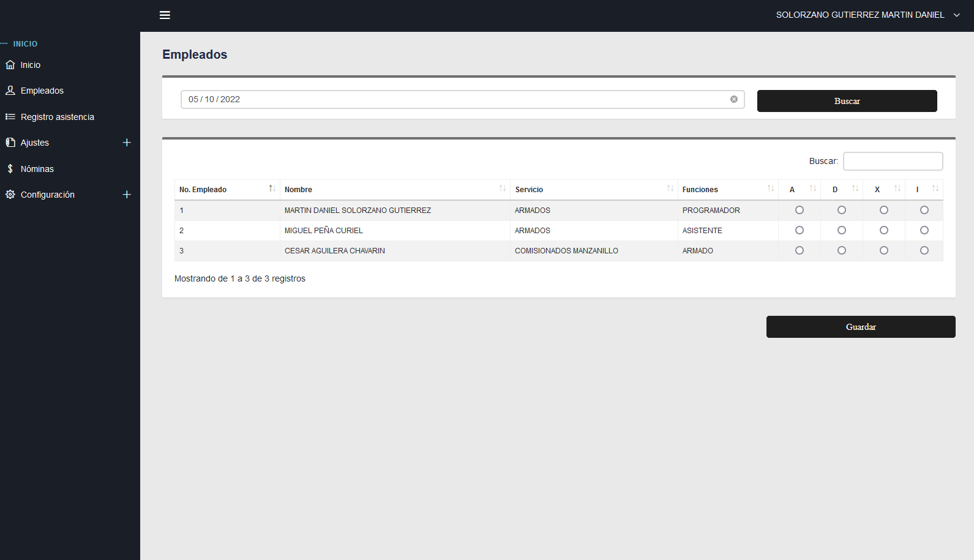Open the Ajustes menu item

tap(70, 143)
